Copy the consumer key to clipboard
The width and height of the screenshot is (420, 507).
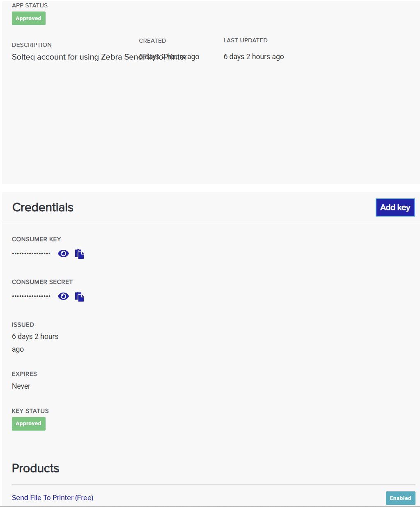[79, 254]
